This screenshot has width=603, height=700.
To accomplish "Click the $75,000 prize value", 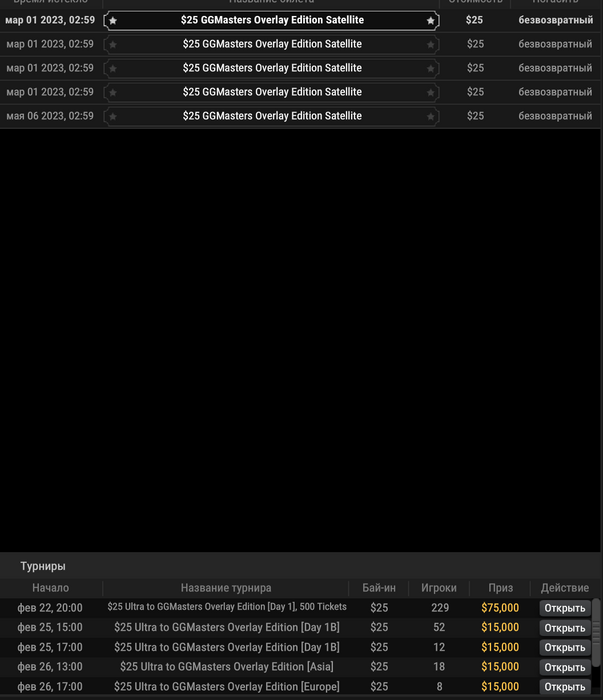I will (x=500, y=608).
